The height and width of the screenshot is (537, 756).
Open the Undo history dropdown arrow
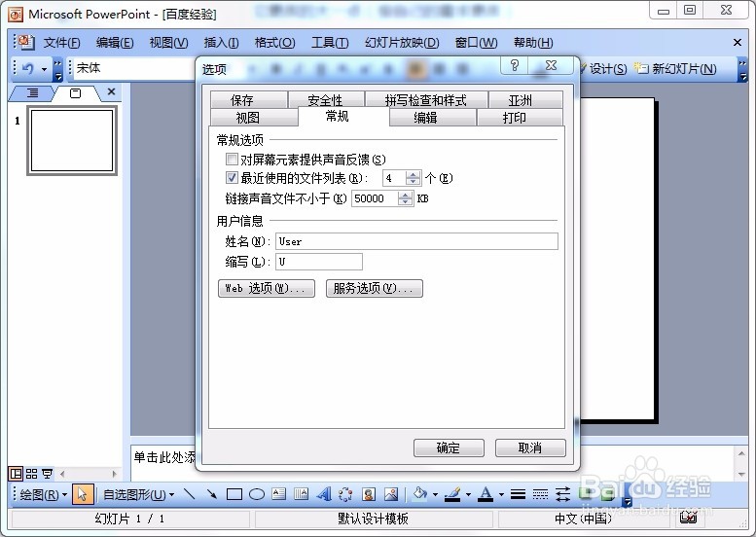point(45,69)
